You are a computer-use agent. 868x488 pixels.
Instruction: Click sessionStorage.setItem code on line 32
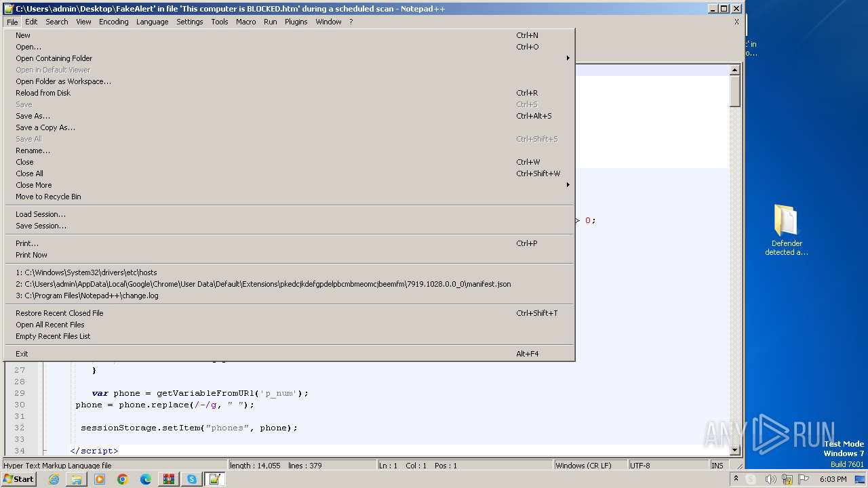[189, 428]
